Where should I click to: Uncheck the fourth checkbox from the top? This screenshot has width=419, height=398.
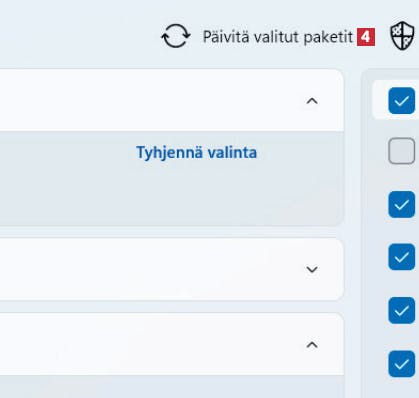(402, 257)
